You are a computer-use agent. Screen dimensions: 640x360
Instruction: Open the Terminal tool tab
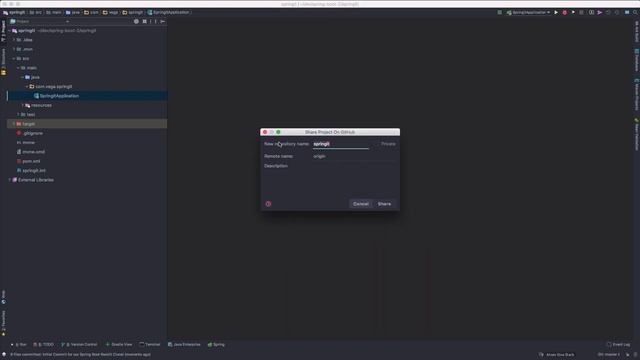(x=150, y=344)
